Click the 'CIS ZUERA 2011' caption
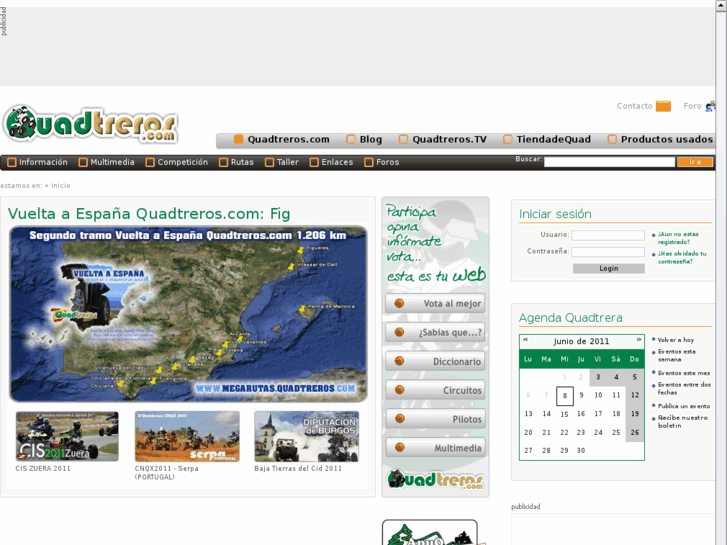The width and height of the screenshot is (727, 545). pos(43,468)
